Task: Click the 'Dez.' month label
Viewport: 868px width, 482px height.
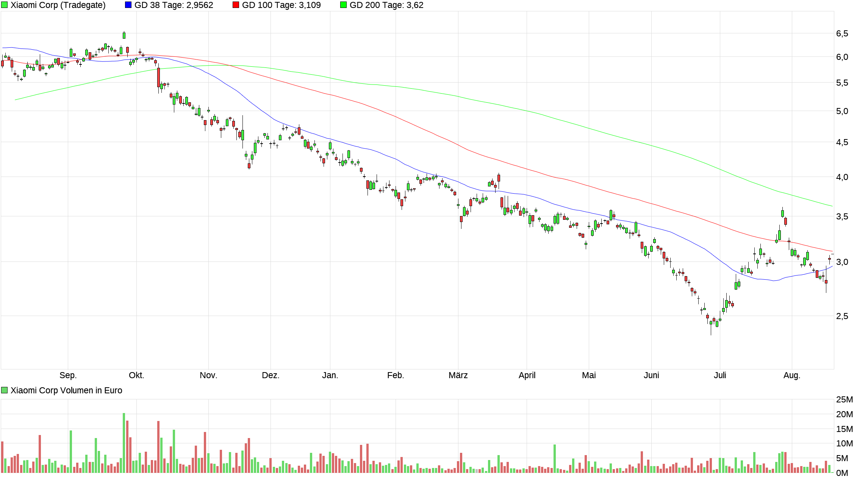Action: click(x=271, y=375)
